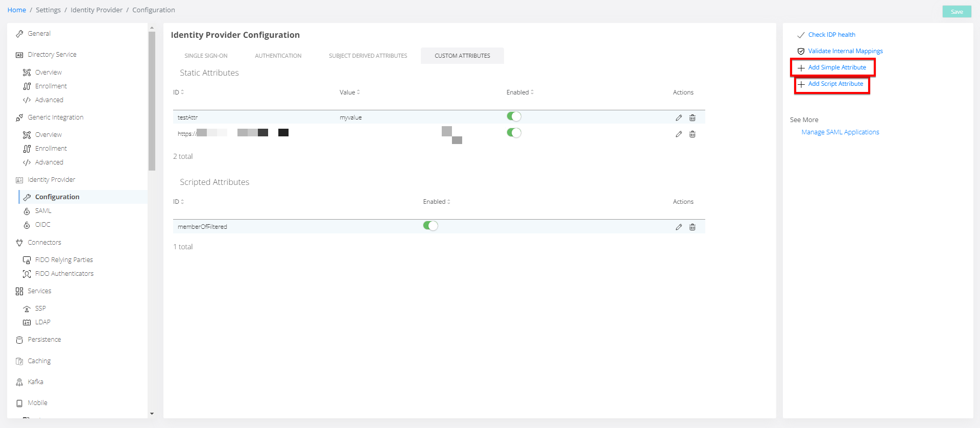The image size is (980, 428).
Task: Click the sidebar scroll down arrow
Action: 152,414
